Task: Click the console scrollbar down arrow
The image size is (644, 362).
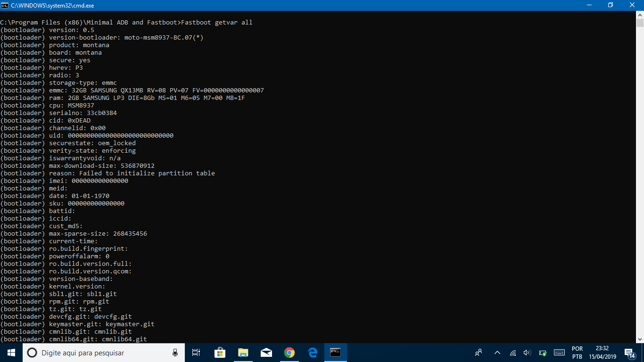Action: [640, 339]
